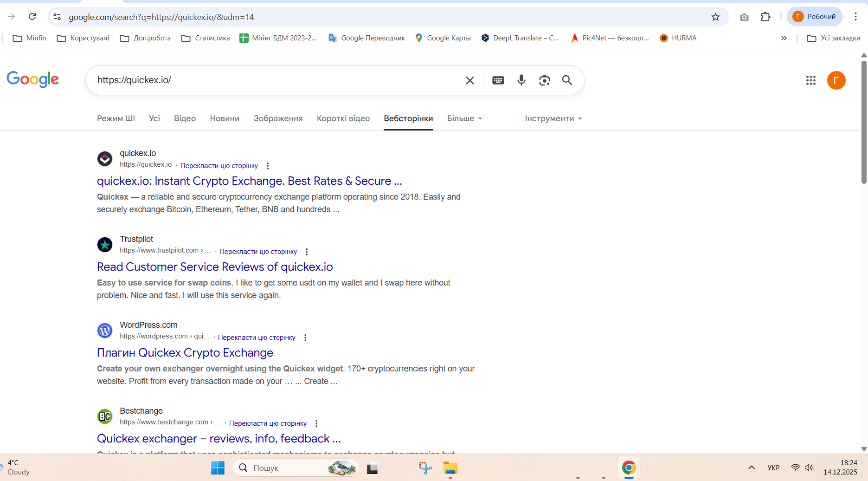The image size is (868, 481).
Task: Click the page vertical scrollbar
Action: click(x=864, y=122)
